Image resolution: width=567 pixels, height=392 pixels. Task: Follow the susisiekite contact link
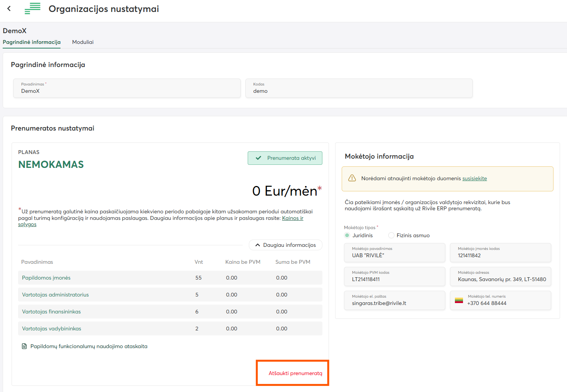coord(475,178)
